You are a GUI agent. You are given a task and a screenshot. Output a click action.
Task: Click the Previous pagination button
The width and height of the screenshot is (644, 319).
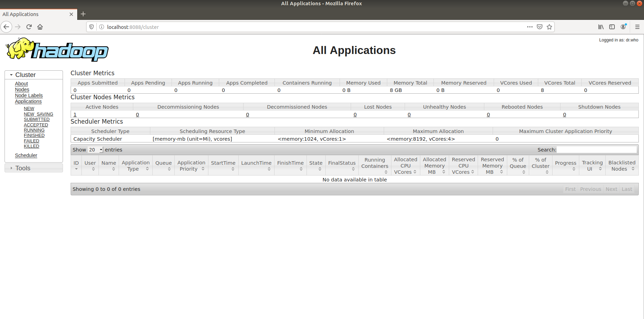[x=590, y=189]
